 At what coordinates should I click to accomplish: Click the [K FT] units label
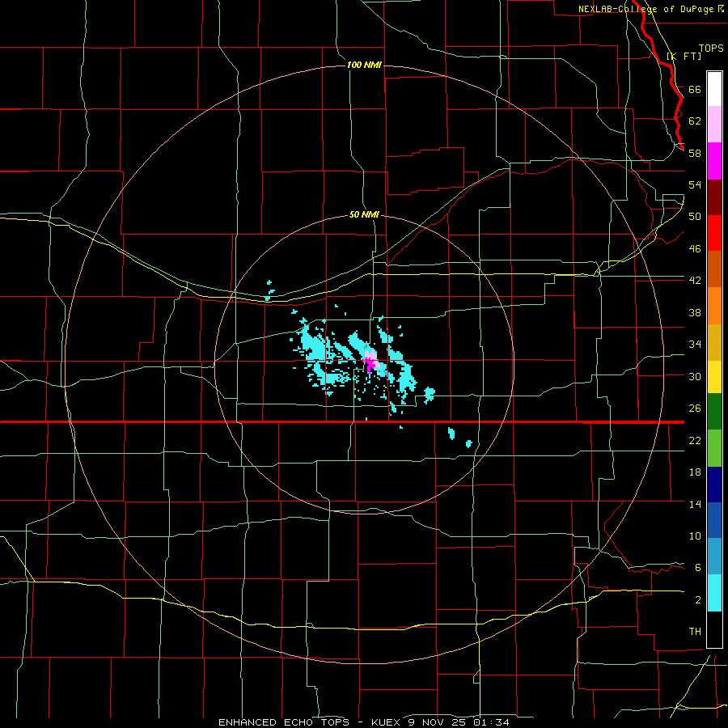point(684,56)
